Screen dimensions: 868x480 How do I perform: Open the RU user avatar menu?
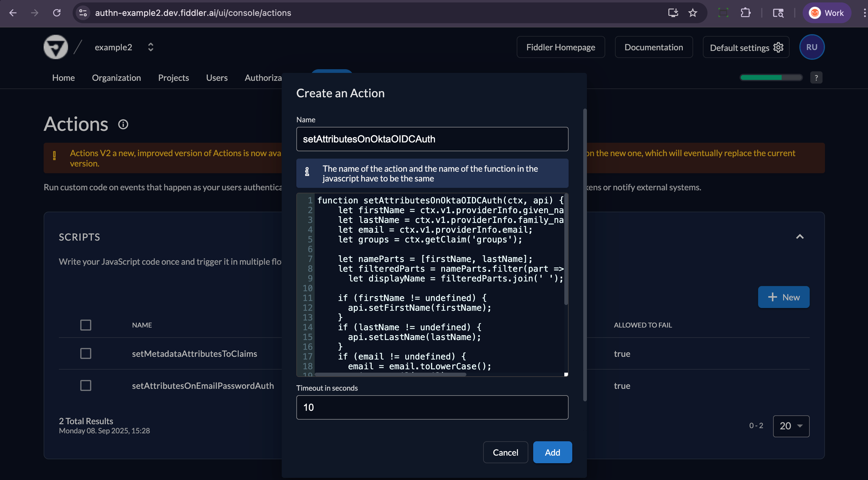point(812,47)
